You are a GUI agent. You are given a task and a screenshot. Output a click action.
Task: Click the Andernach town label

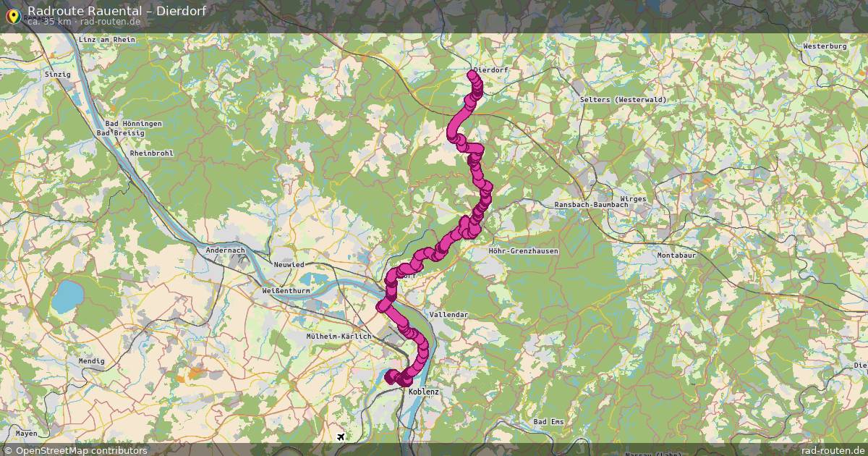(x=226, y=250)
